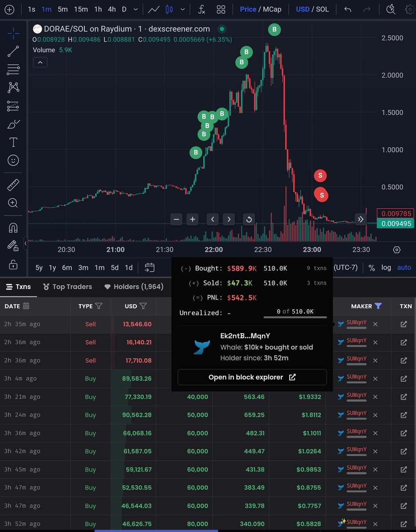Select the pattern drawing tool
416x532 pixels.
point(13,87)
